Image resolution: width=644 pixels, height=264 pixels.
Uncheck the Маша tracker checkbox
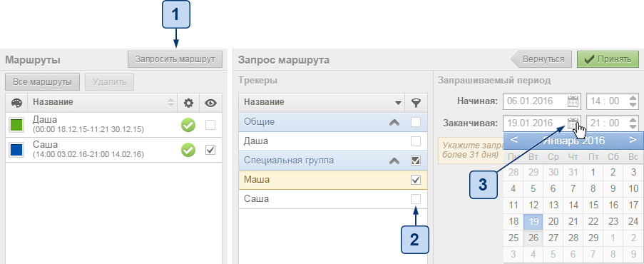(416, 180)
